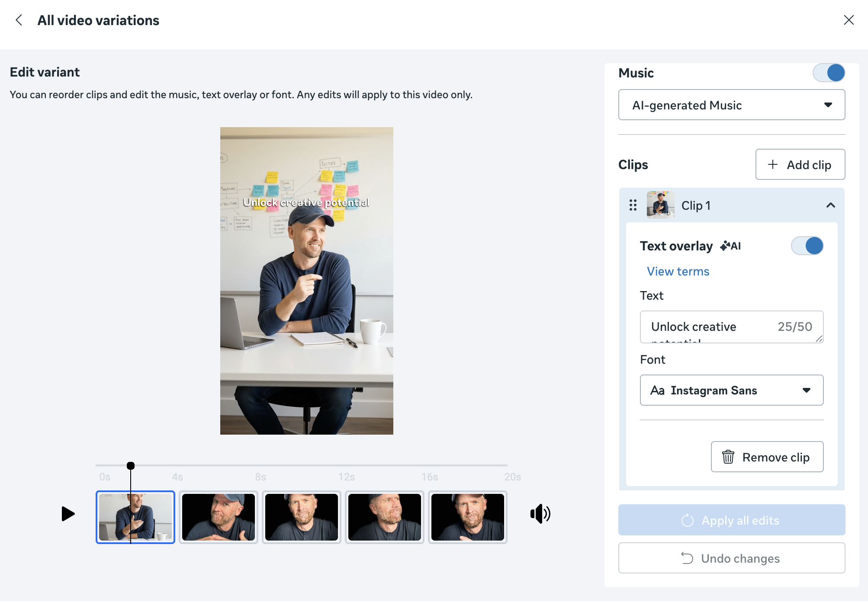Click the Apply all edits button
868x602 pixels.
731,520
